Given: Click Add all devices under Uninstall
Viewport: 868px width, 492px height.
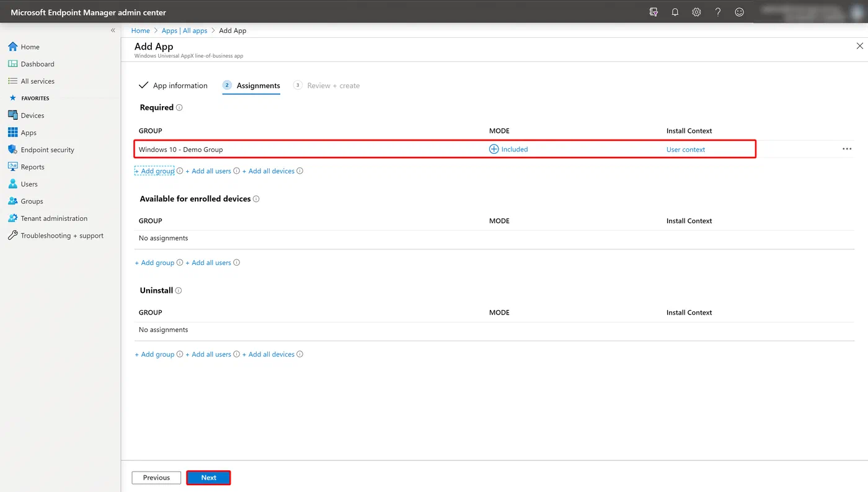Looking at the screenshot, I should (x=268, y=355).
